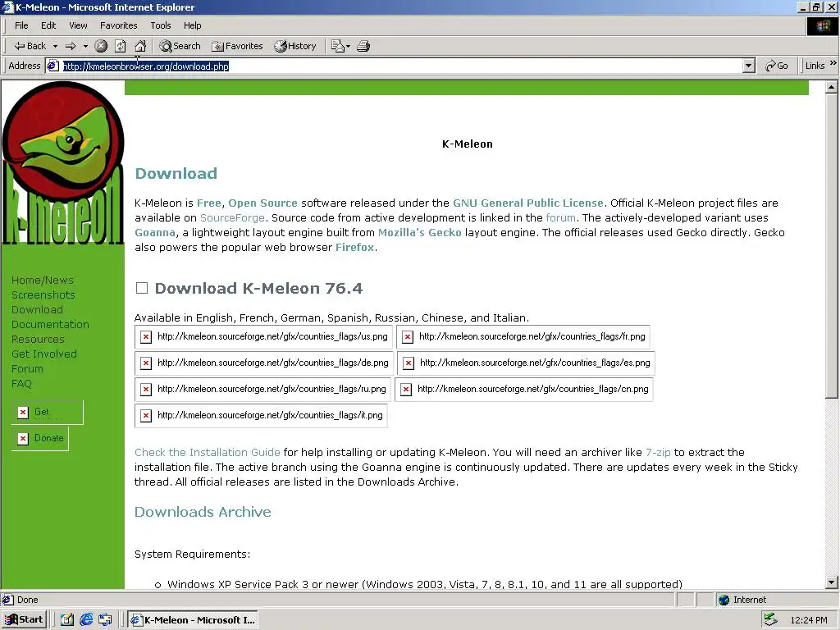Click the Forward arrow button

tap(71, 46)
